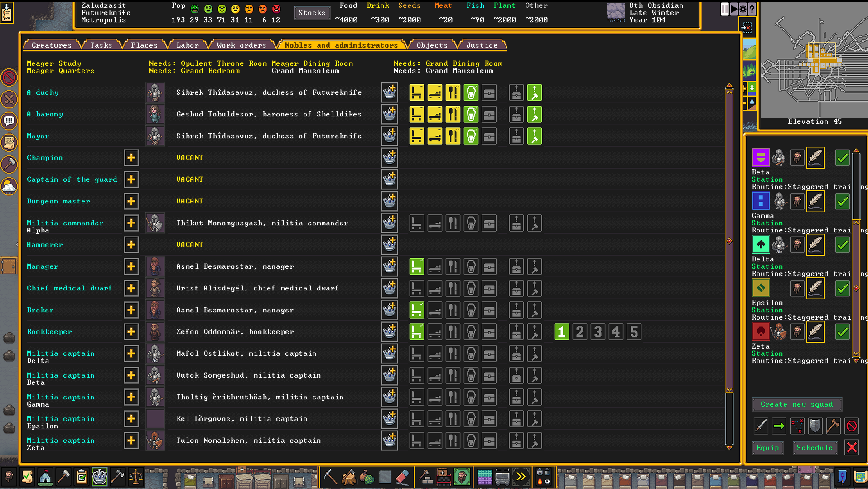Change Zeta squad red emblem color
The width and height of the screenshot is (868, 489).
pyautogui.click(x=761, y=331)
